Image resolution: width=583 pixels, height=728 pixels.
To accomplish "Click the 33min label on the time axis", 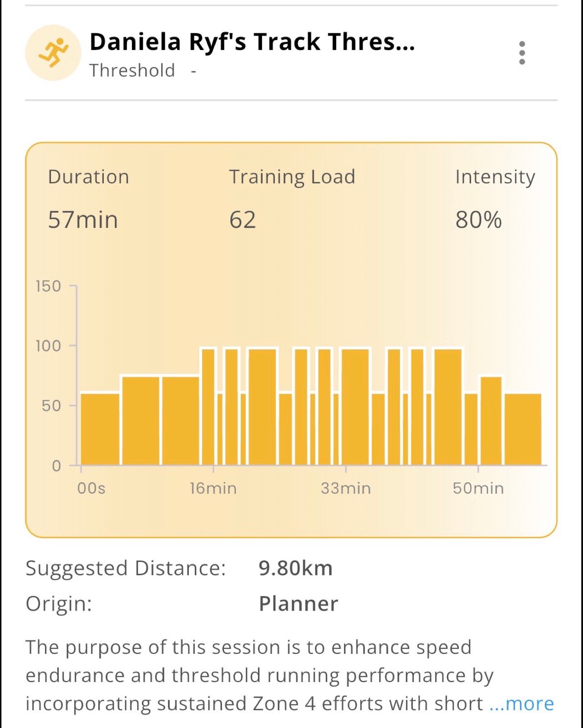I will (345, 489).
